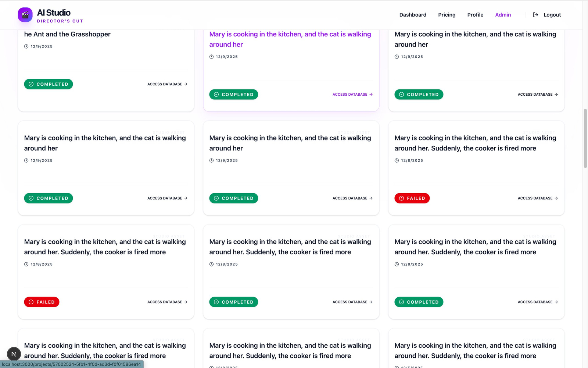
Task: Open the Next.js dev tools N badge
Action: (14, 354)
